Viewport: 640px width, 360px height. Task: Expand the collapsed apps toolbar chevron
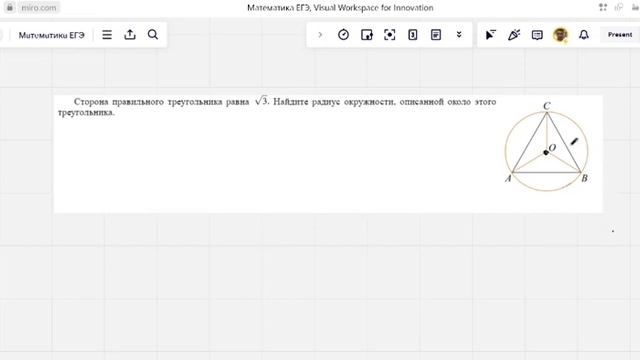click(x=320, y=35)
